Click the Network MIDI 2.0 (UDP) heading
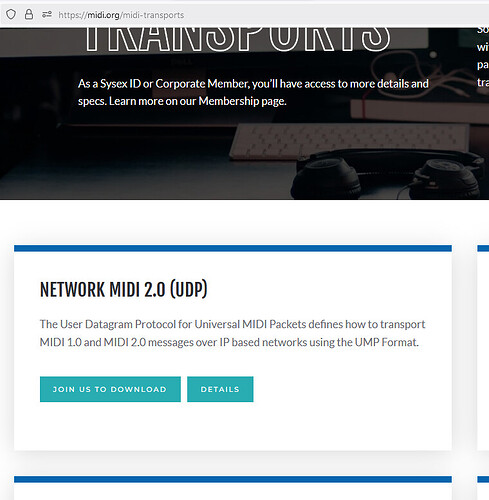The image size is (489, 500). [x=124, y=289]
